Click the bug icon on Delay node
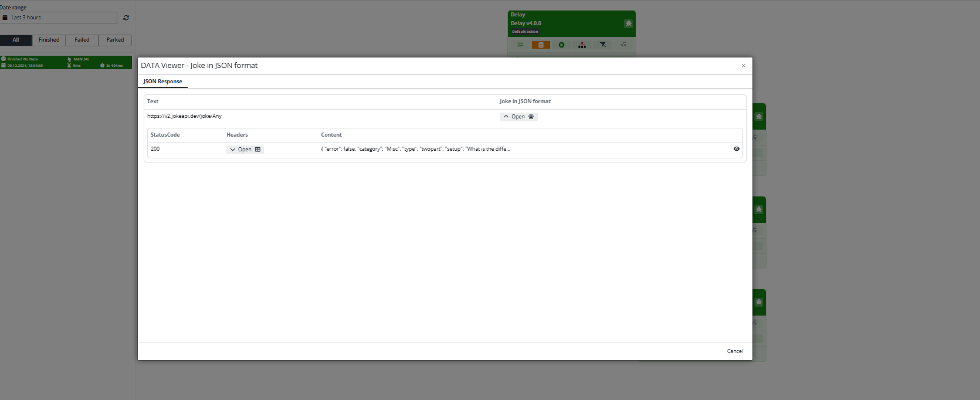The image size is (980, 400). (x=628, y=23)
